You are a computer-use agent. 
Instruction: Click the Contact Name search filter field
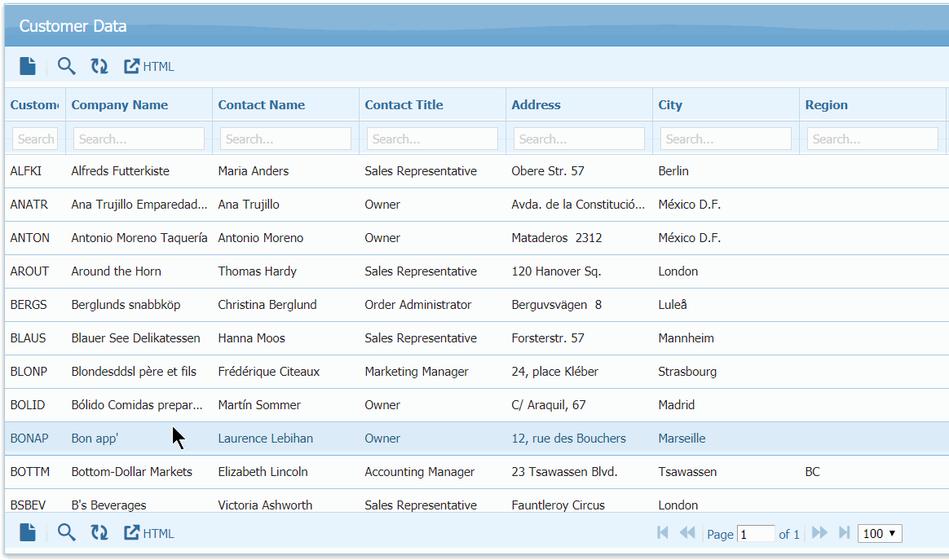[285, 139]
